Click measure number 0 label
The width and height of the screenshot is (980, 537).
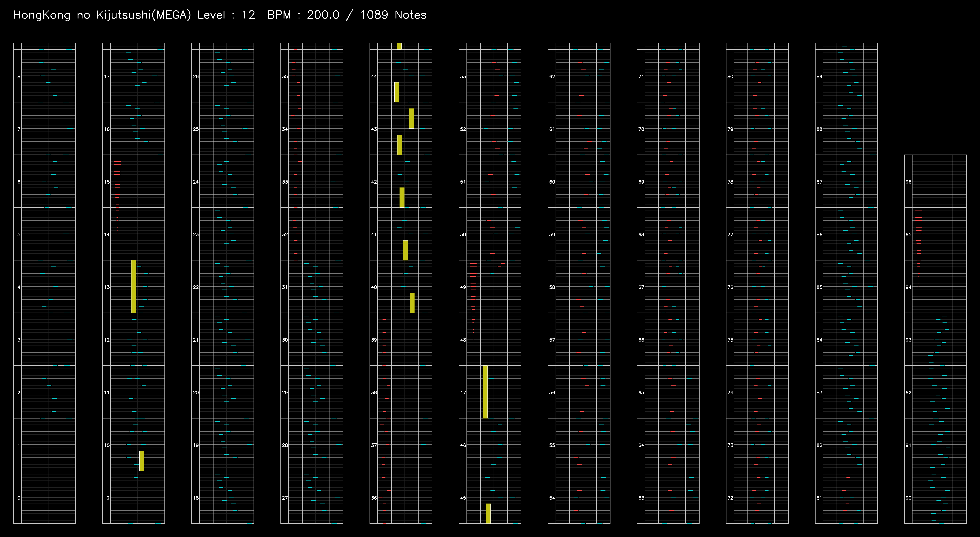pyautogui.click(x=19, y=497)
